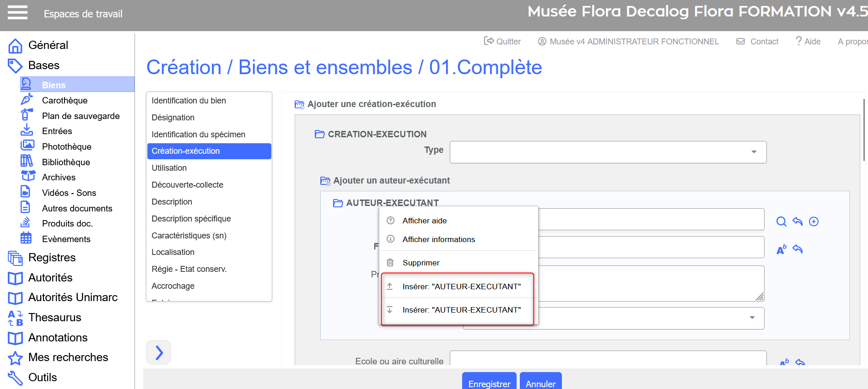The height and width of the screenshot is (389, 868).
Task: Switch to the Localisation section
Action: pos(173,252)
